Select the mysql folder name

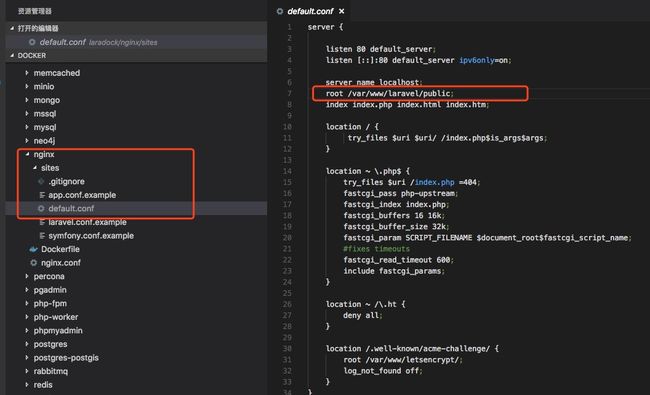45,127
